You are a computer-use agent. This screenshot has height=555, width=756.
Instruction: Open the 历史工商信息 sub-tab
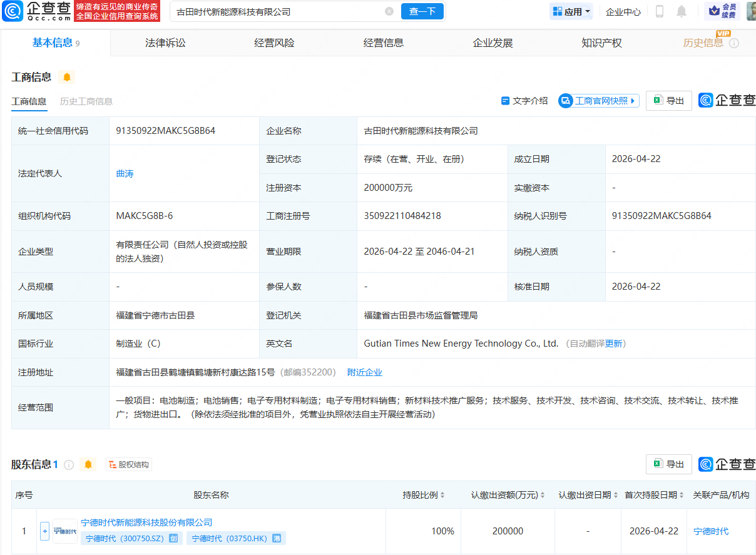(x=86, y=101)
